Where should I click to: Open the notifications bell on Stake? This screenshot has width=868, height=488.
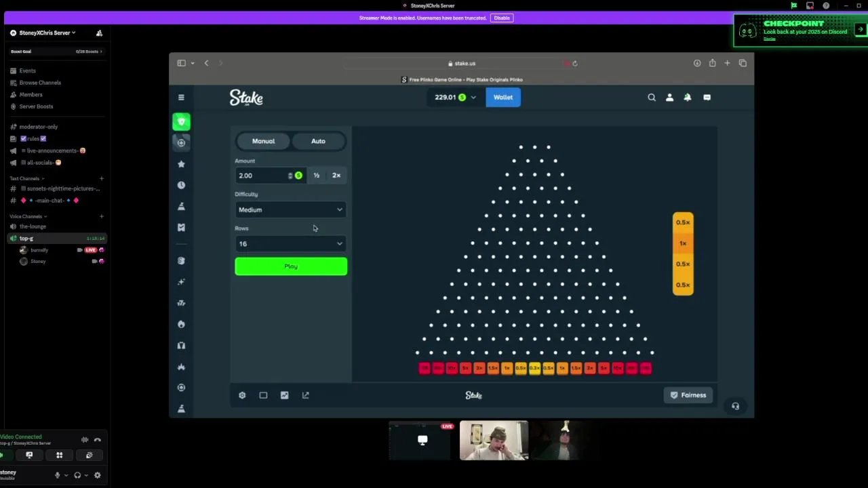pyautogui.click(x=688, y=98)
